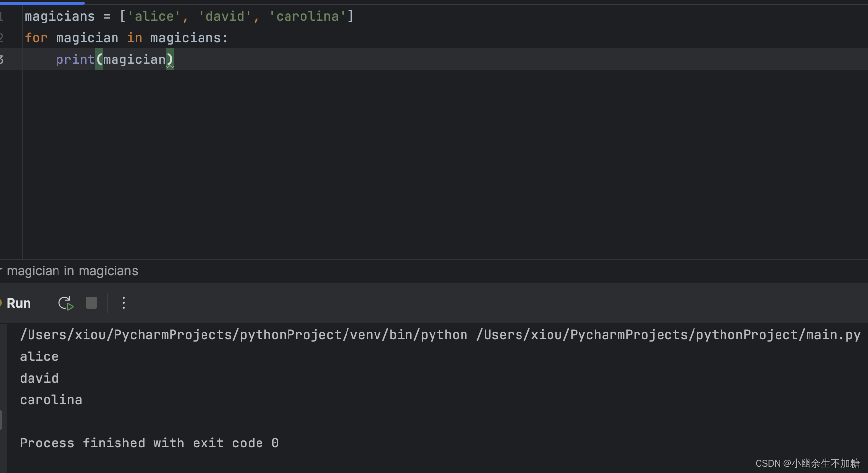Click line number 3 in editor gutter
This screenshot has height=473, width=868.
tap(2, 59)
